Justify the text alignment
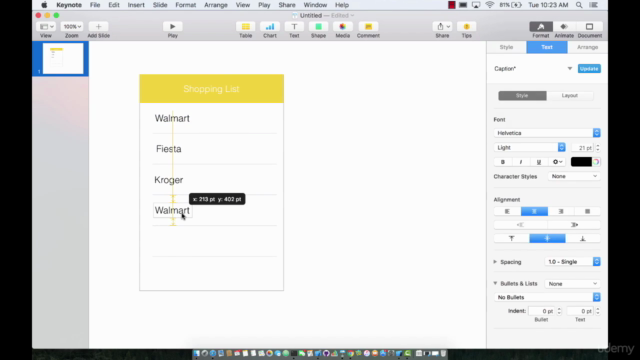640x360 pixels. 587,211
